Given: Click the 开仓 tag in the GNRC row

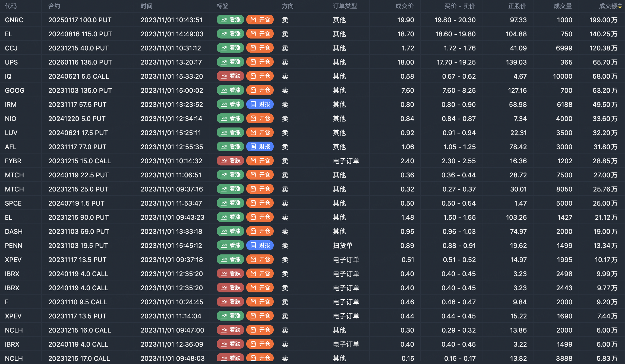Looking at the screenshot, I should click(x=260, y=20).
